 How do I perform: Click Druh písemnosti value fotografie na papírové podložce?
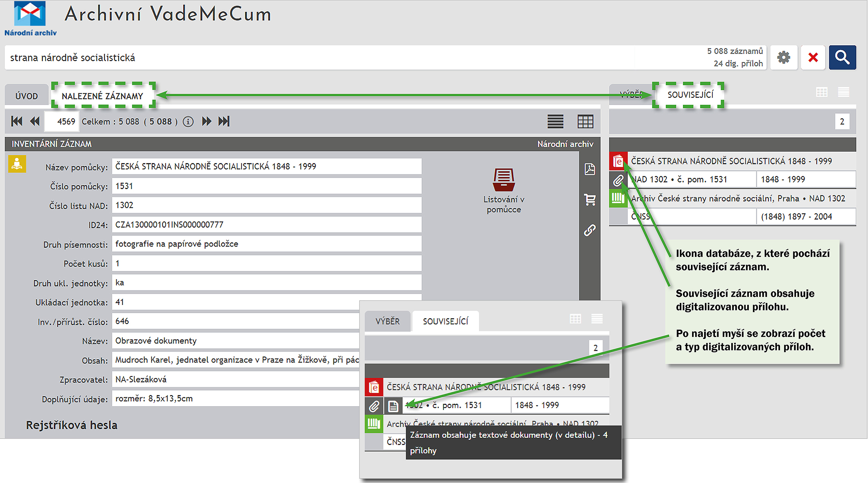pos(267,244)
